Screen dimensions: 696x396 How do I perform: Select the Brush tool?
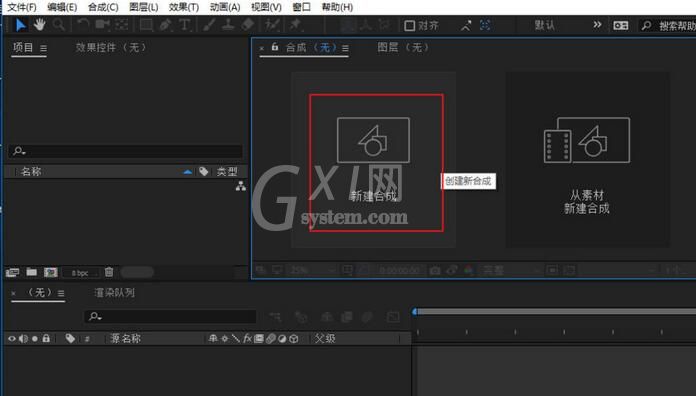click(x=209, y=25)
